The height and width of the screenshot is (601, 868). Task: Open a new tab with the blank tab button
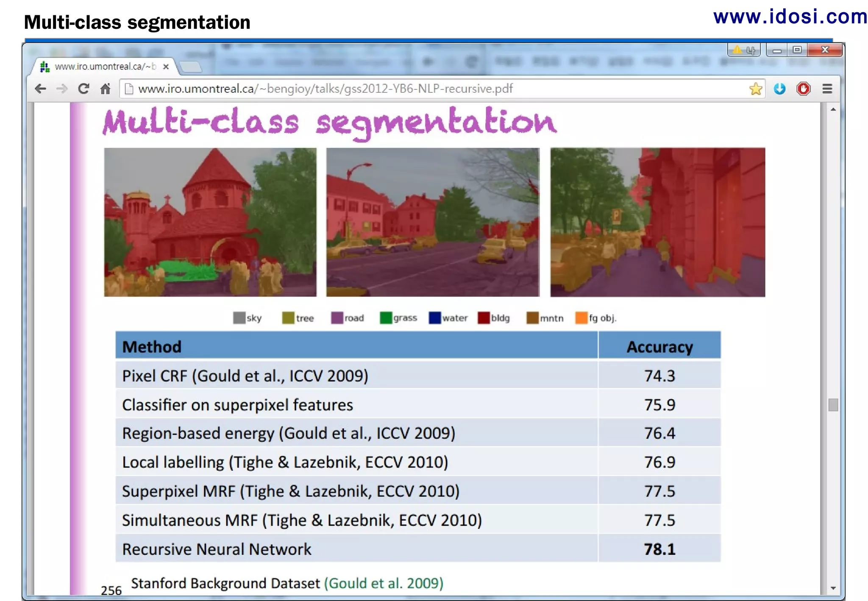[x=190, y=67]
